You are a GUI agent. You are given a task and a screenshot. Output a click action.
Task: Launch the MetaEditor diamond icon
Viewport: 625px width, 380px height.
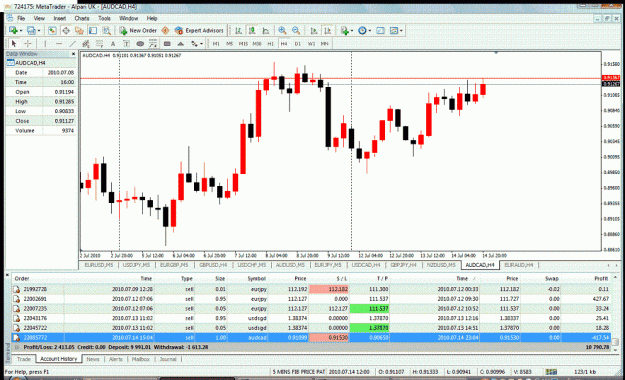point(165,30)
